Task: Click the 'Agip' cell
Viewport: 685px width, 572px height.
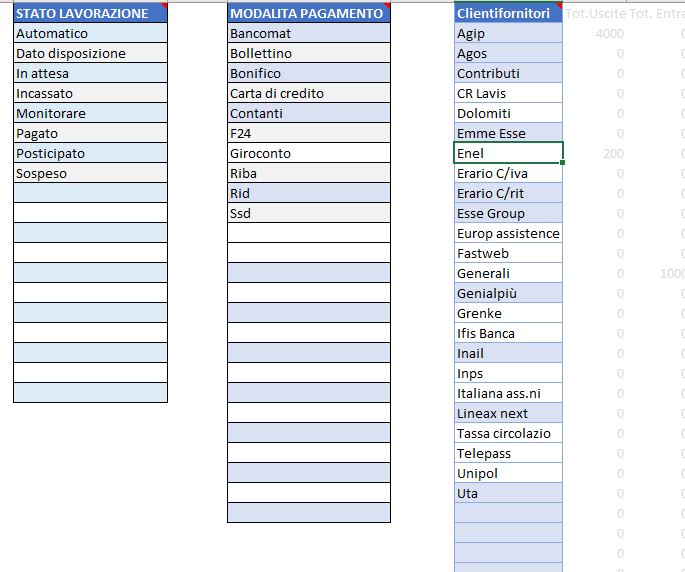Action: pos(509,33)
